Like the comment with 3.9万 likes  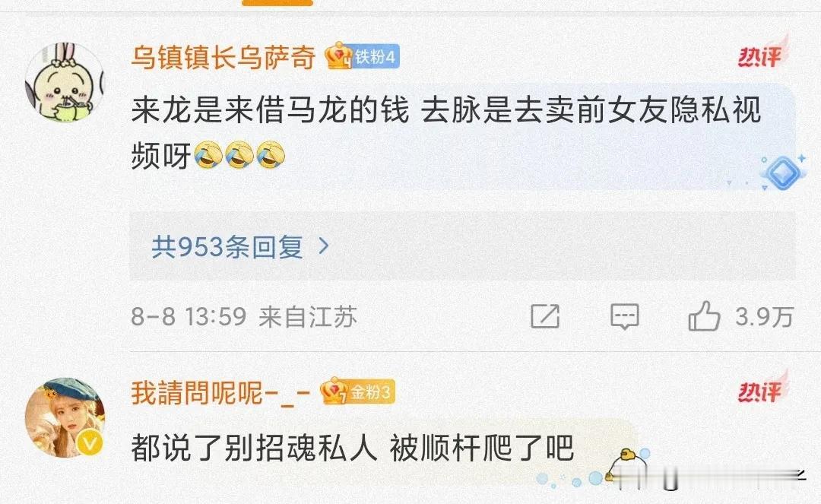point(704,315)
